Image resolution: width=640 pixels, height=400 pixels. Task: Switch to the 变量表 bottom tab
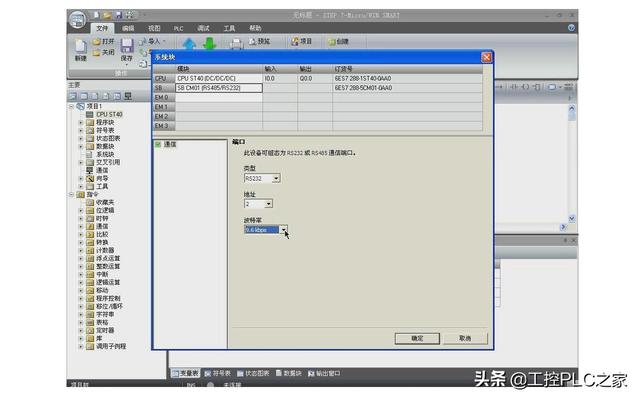click(186, 373)
